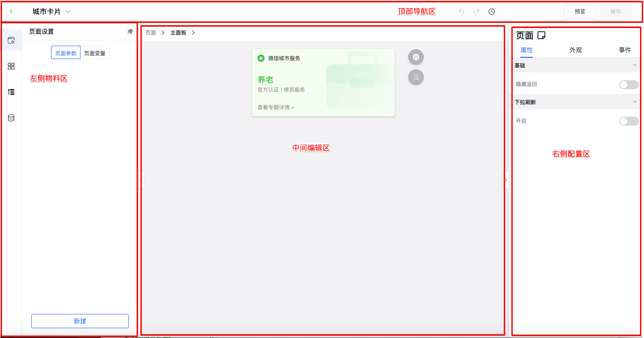644x338 pixels.
Task: Click the undo icon
Action: coord(461,12)
